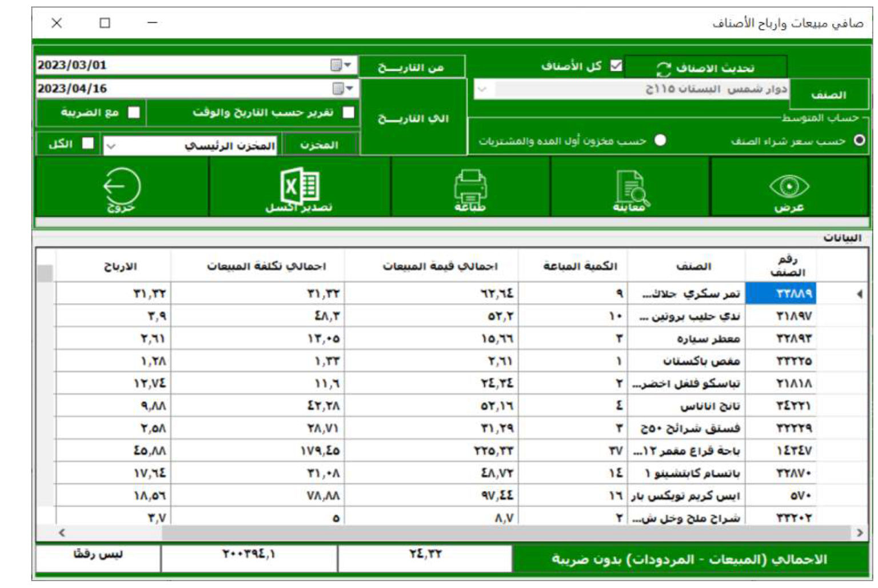Click the eye icon on عرض button
This screenshot has height=588, width=878.
point(791,187)
